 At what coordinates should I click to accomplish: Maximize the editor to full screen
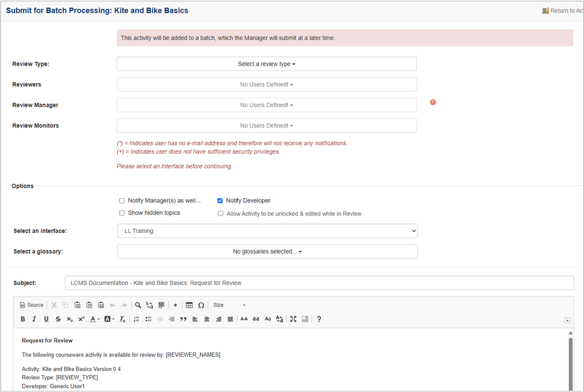(293, 319)
